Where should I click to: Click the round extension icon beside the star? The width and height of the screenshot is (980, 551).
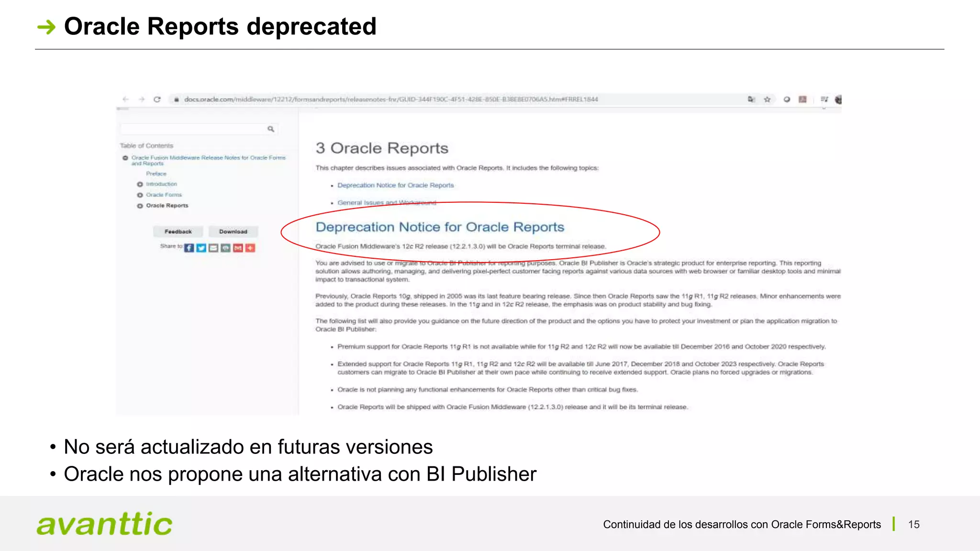tap(787, 99)
